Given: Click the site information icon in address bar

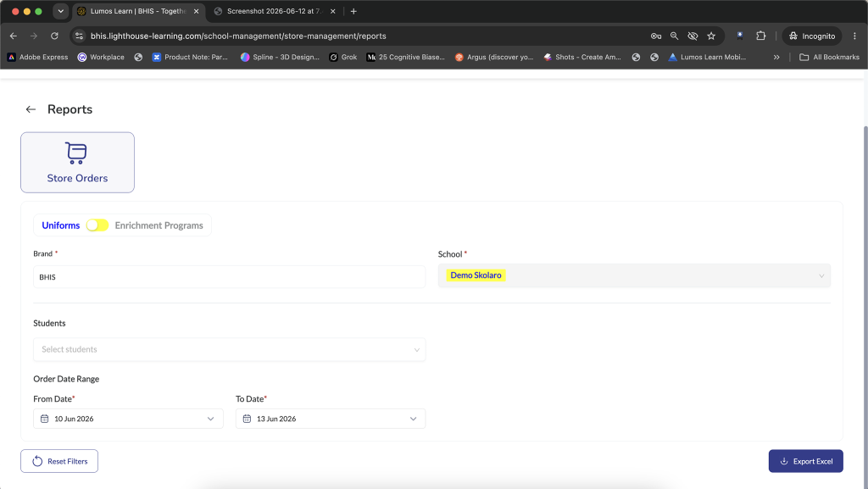Looking at the screenshot, I should [79, 36].
